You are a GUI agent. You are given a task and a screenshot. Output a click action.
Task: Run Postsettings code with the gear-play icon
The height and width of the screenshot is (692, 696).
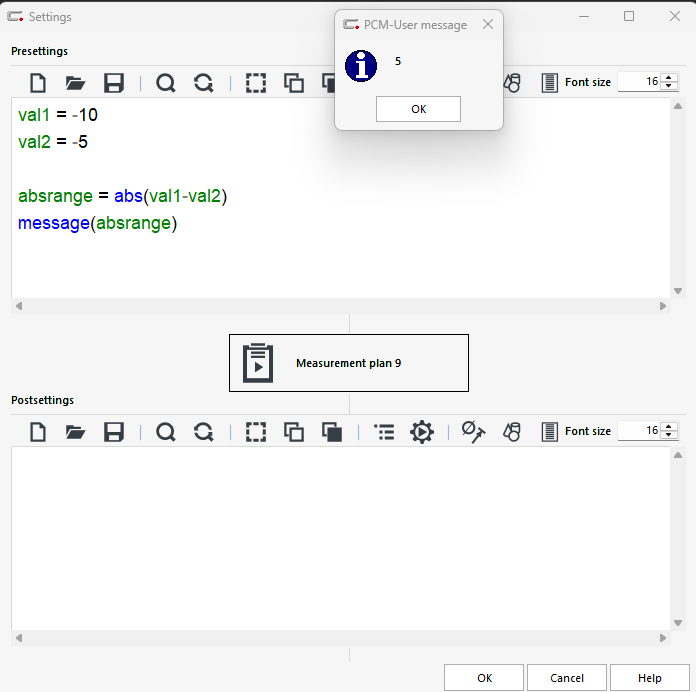[x=422, y=432]
